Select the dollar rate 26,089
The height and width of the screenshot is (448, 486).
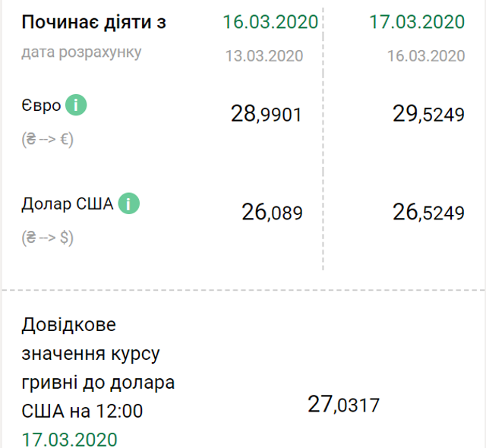coord(272,213)
